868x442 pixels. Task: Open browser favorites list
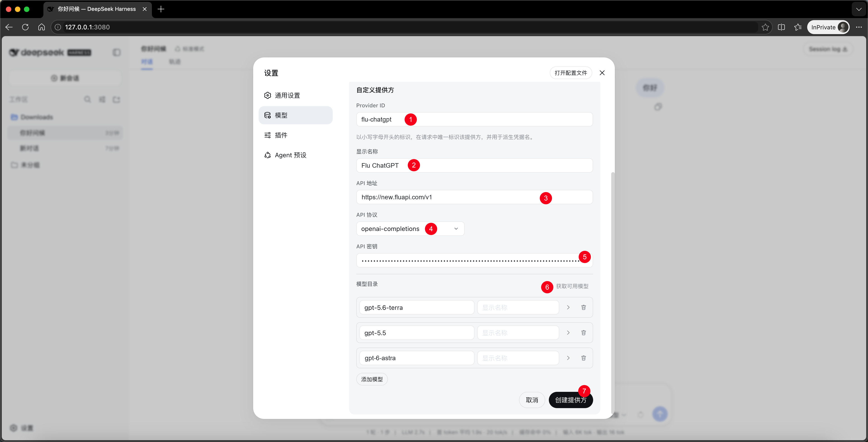click(797, 27)
